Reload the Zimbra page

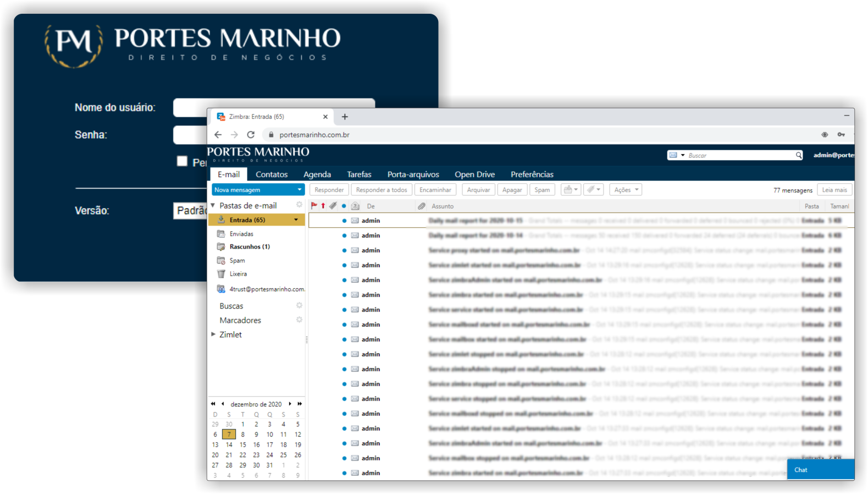pos(251,135)
